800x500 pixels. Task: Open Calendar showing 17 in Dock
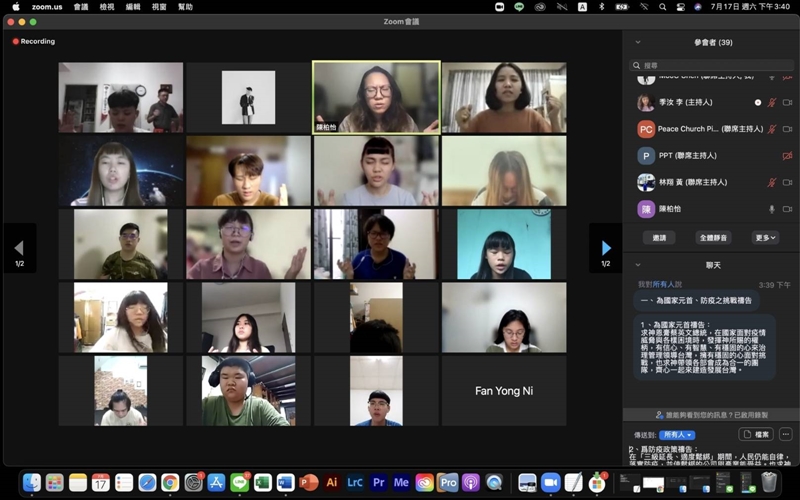[101, 482]
